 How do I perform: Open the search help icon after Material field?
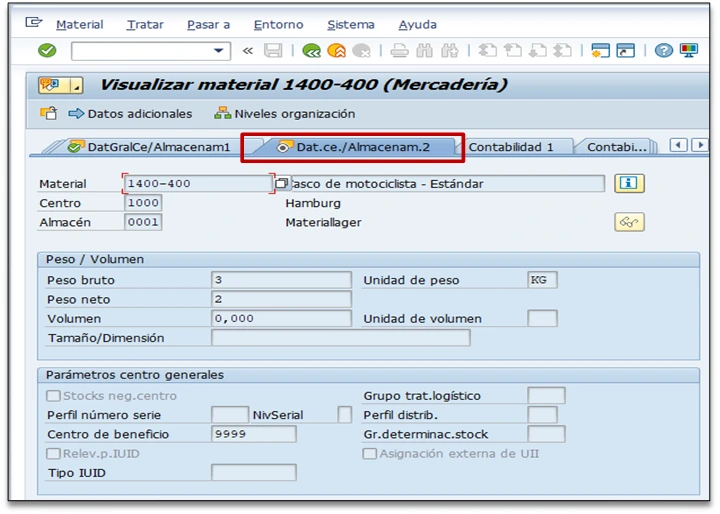(x=282, y=184)
